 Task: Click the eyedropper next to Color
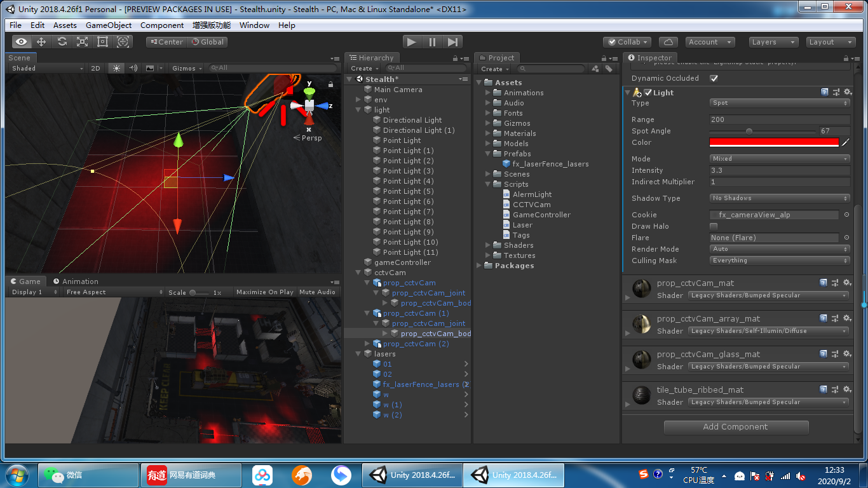point(846,142)
